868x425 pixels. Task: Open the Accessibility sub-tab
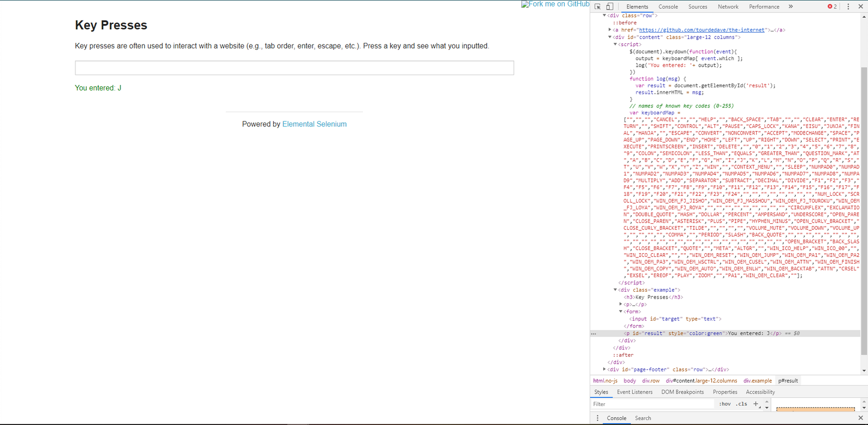pyautogui.click(x=760, y=392)
